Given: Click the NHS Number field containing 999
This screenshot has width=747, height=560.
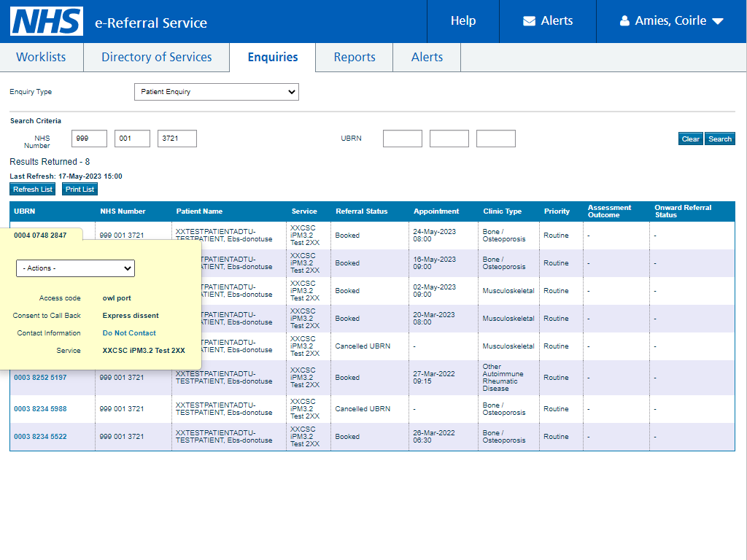Looking at the screenshot, I should click(90, 139).
